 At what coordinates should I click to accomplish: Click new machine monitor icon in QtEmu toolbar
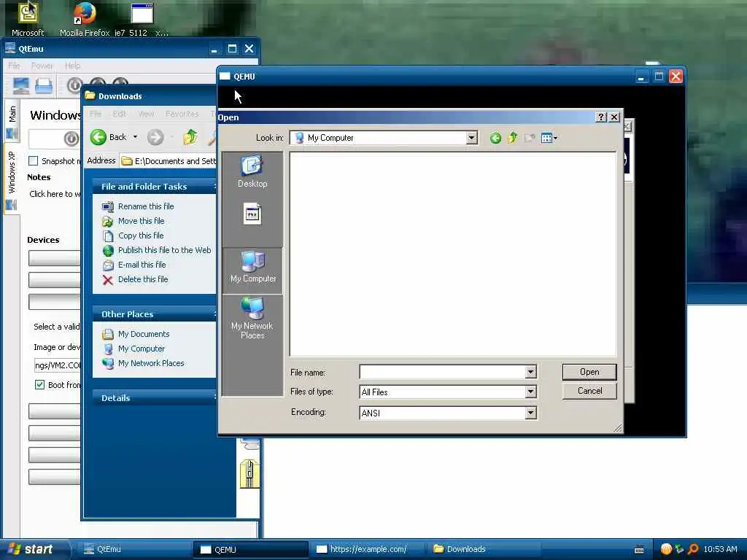(21, 86)
